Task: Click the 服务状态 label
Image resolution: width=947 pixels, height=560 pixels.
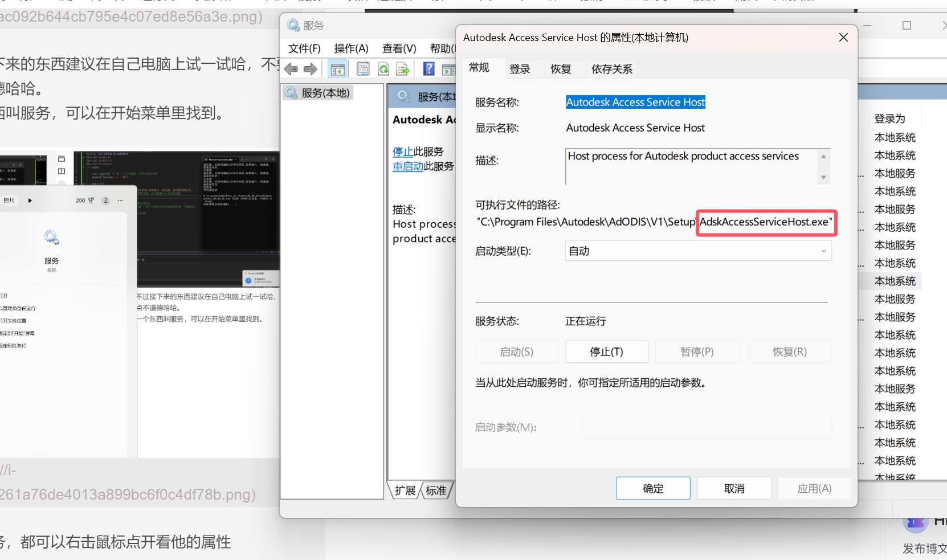Action: click(x=497, y=321)
